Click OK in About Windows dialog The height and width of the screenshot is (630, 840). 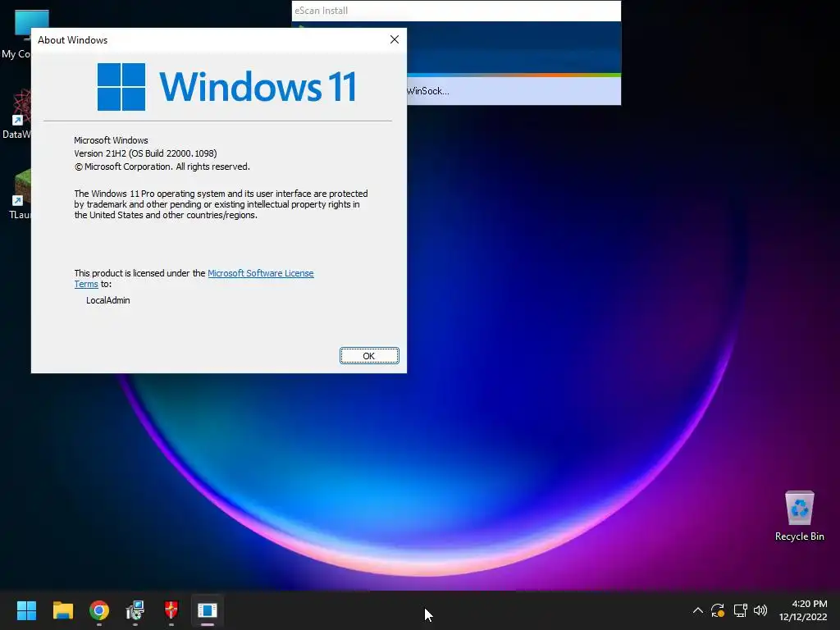[x=369, y=356]
